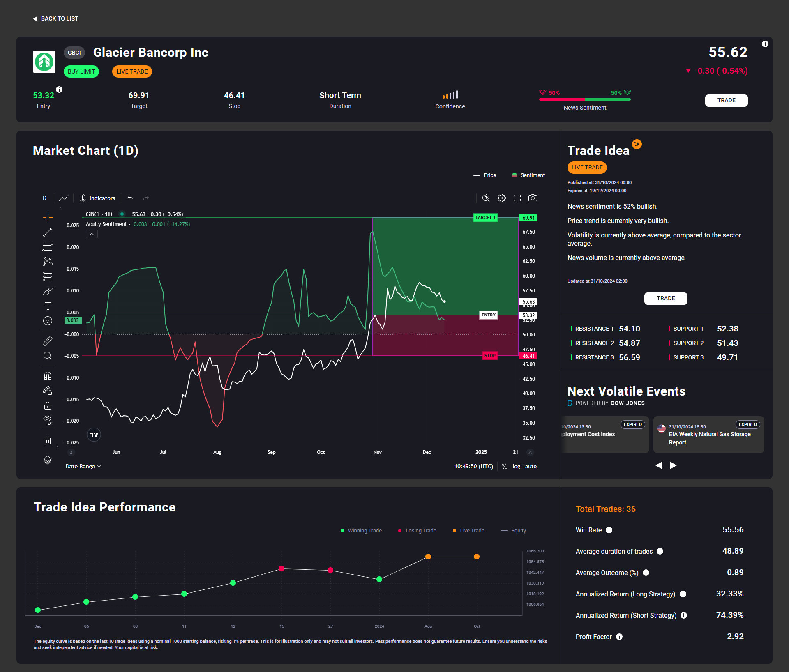Collapse the indicator legend chevron

point(92,234)
